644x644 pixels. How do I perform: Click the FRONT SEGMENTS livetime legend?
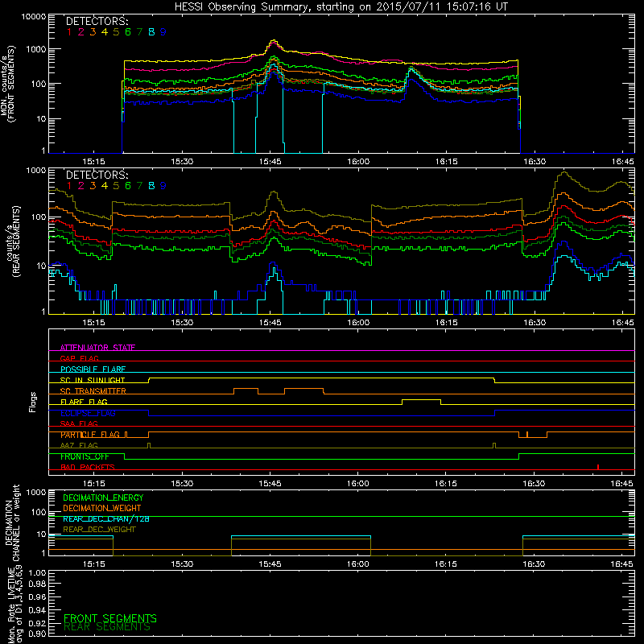point(110,618)
